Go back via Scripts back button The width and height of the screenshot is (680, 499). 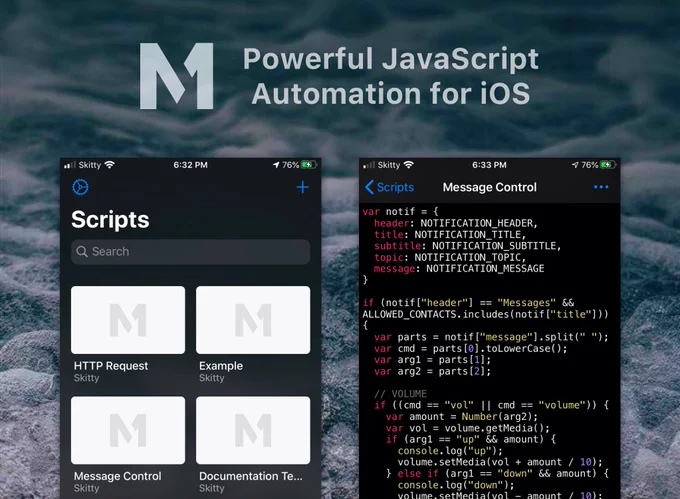point(389,187)
